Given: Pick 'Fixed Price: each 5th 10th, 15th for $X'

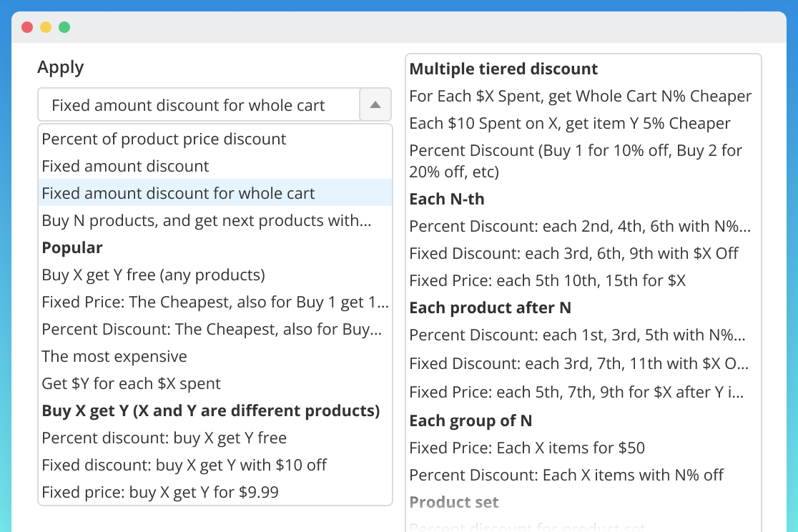Looking at the screenshot, I should pos(547,281).
